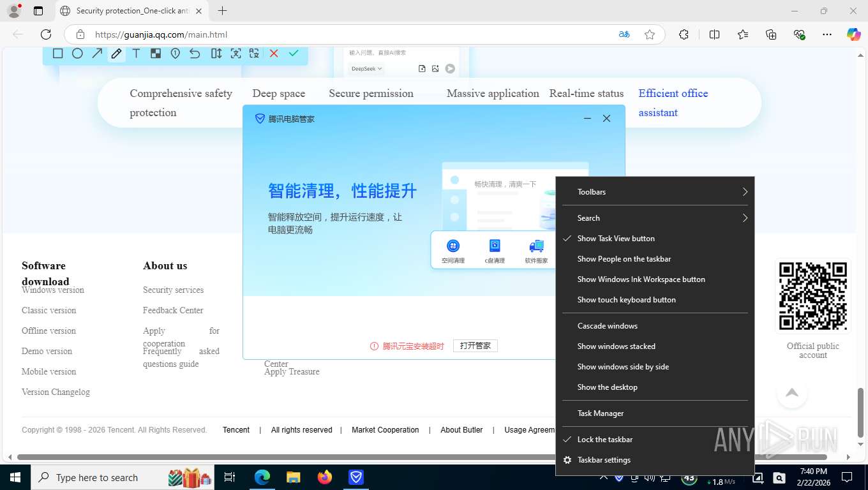Select the numbered marker tool

pos(176,54)
